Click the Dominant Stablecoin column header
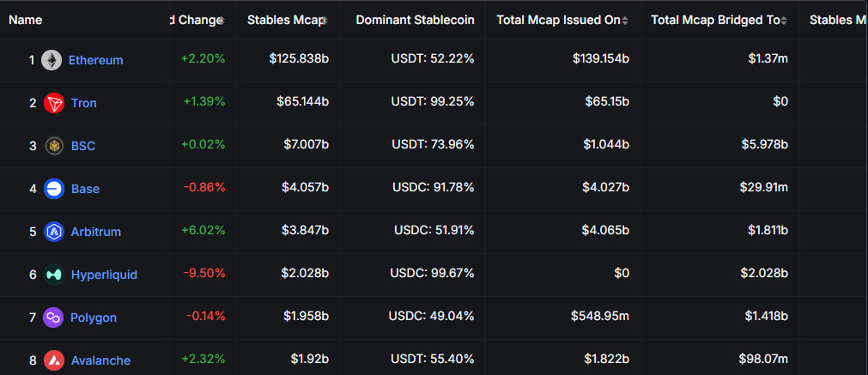Image resolution: width=868 pixels, height=375 pixels. (415, 20)
